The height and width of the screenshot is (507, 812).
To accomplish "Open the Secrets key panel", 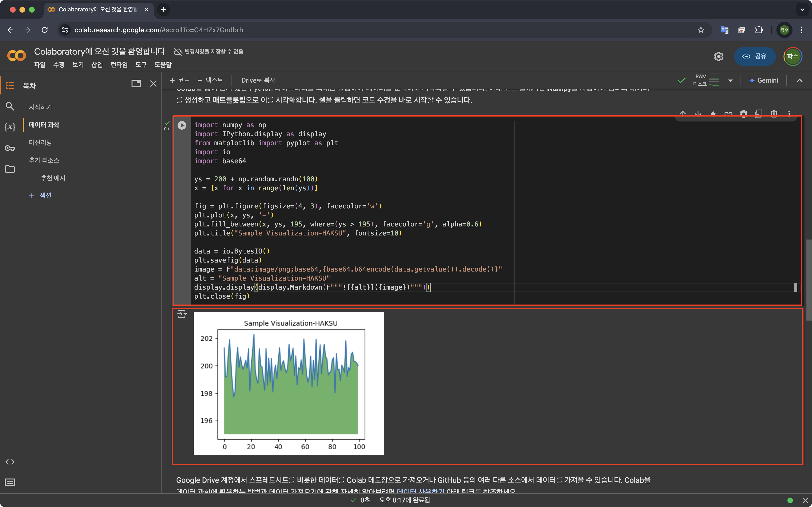I will point(10,148).
